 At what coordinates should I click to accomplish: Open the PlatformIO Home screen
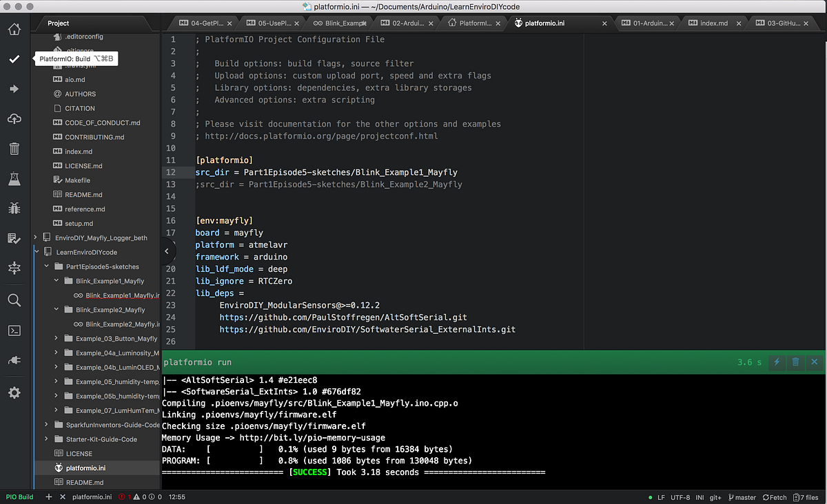click(14, 30)
